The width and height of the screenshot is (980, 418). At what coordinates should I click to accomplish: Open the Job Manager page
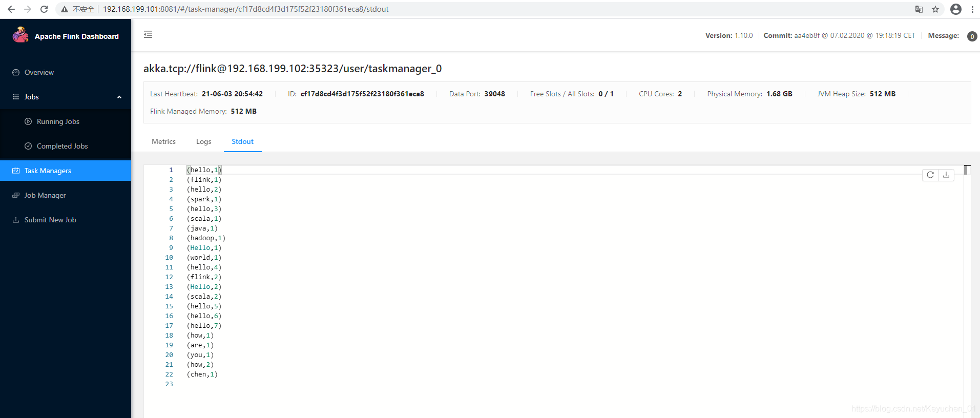pos(66,195)
